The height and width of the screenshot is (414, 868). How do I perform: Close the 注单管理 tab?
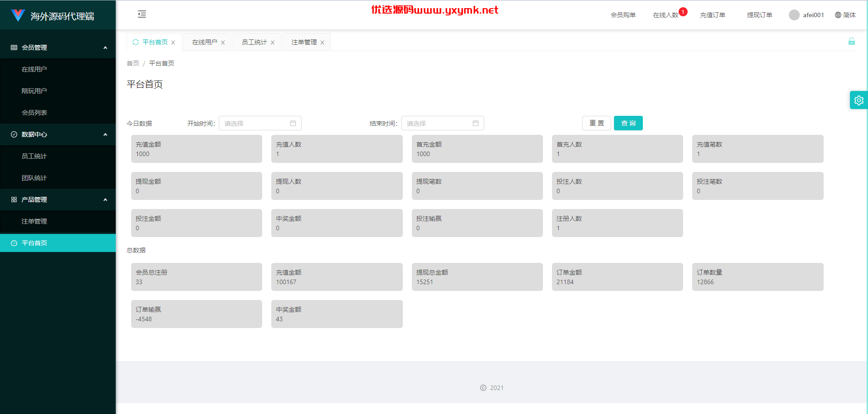[322, 43]
